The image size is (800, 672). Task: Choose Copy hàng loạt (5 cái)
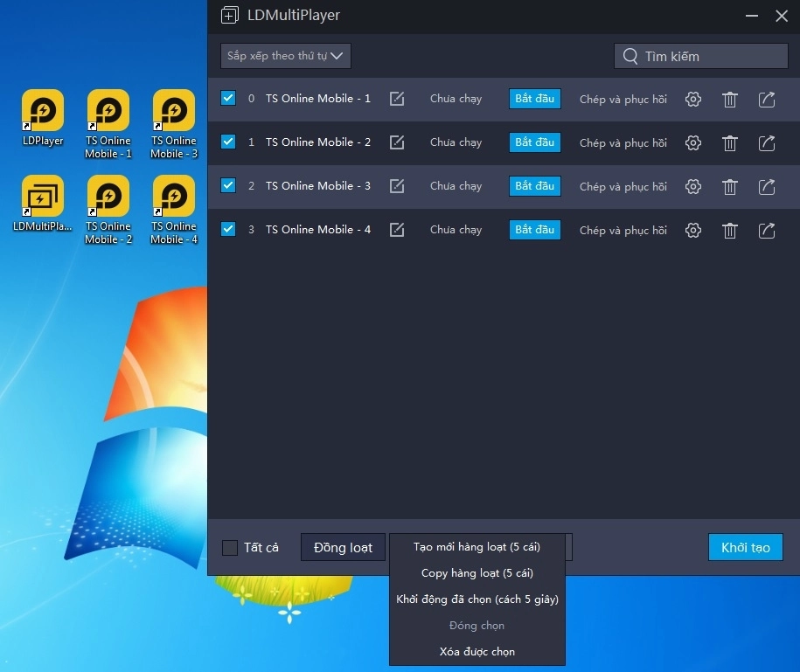click(477, 573)
